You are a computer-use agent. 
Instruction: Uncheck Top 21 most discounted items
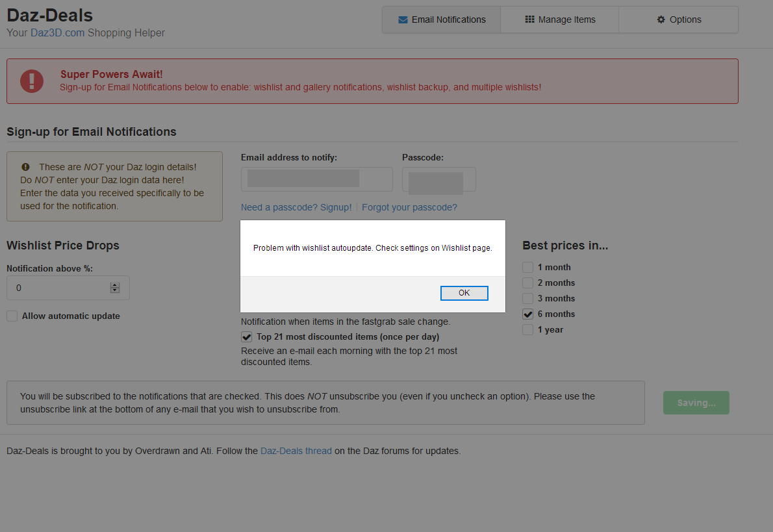(x=246, y=336)
